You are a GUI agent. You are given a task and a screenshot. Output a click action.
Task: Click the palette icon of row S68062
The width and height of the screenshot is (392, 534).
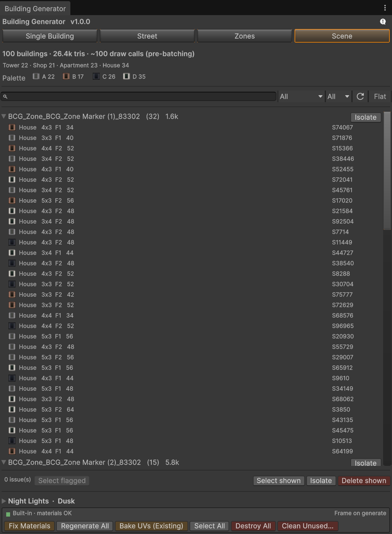[12, 399]
